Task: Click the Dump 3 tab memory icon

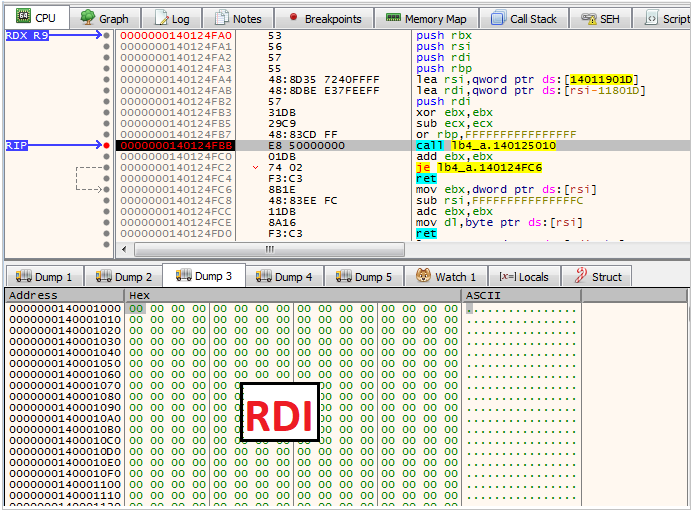Action: tap(184, 275)
